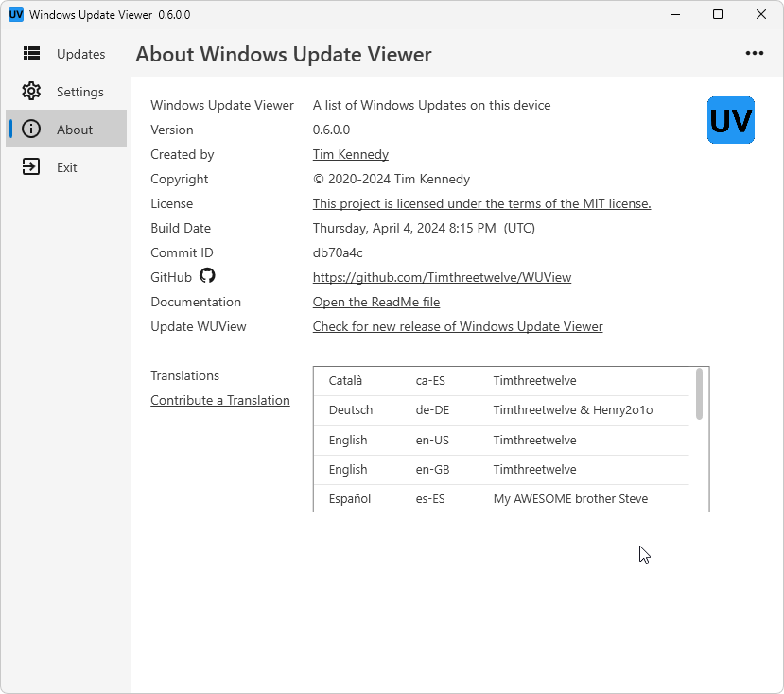The height and width of the screenshot is (694, 784).
Task: Close the Windows Update Viewer window
Action: 761,14
